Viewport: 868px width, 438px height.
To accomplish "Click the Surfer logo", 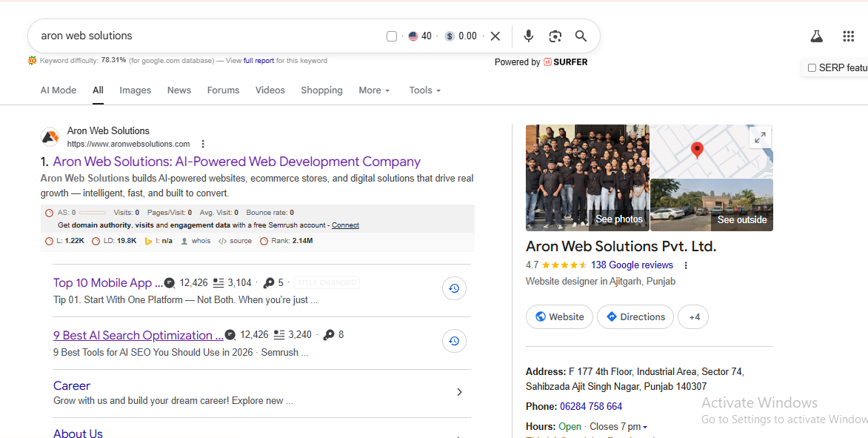I will pos(565,62).
